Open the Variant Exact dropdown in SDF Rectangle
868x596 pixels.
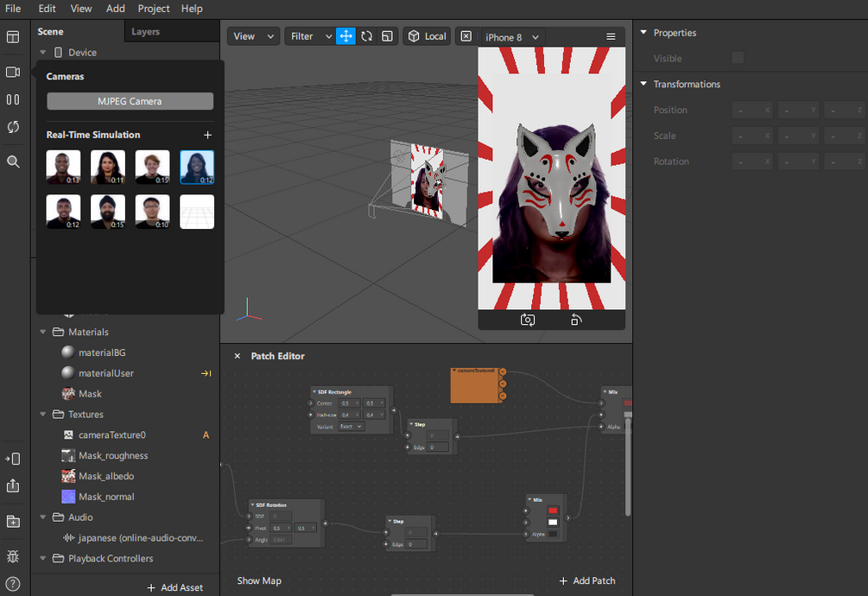tap(351, 427)
